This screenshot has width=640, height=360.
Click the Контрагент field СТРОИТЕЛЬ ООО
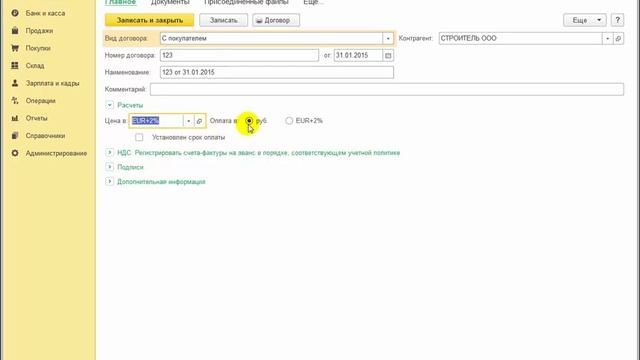click(x=520, y=38)
